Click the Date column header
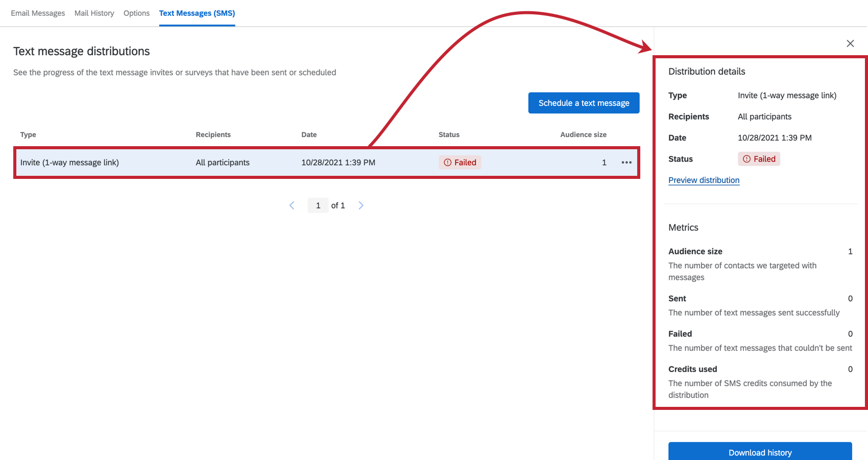Viewport: 868px width, 460px height. pos(309,134)
